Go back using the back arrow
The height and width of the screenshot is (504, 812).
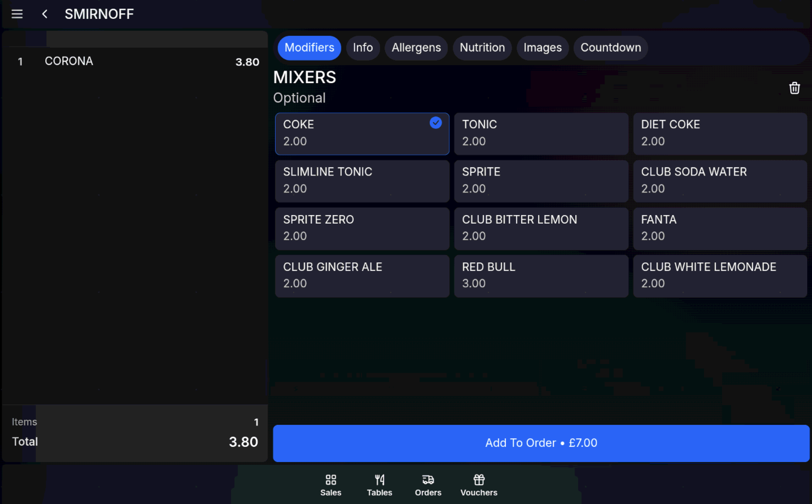click(45, 14)
